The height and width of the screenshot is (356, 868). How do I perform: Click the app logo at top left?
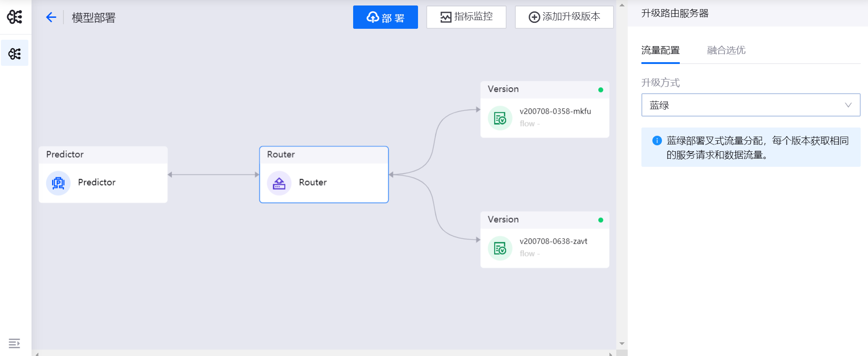click(x=15, y=17)
